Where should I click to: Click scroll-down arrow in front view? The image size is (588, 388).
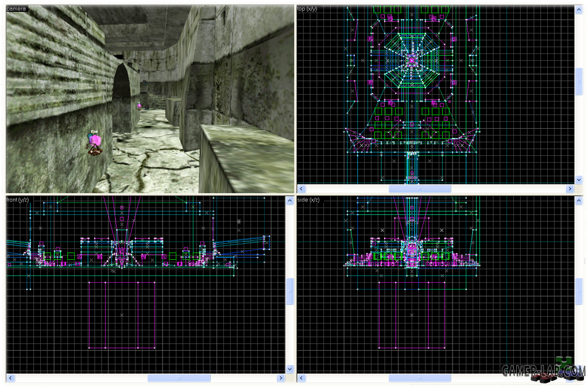click(x=289, y=369)
